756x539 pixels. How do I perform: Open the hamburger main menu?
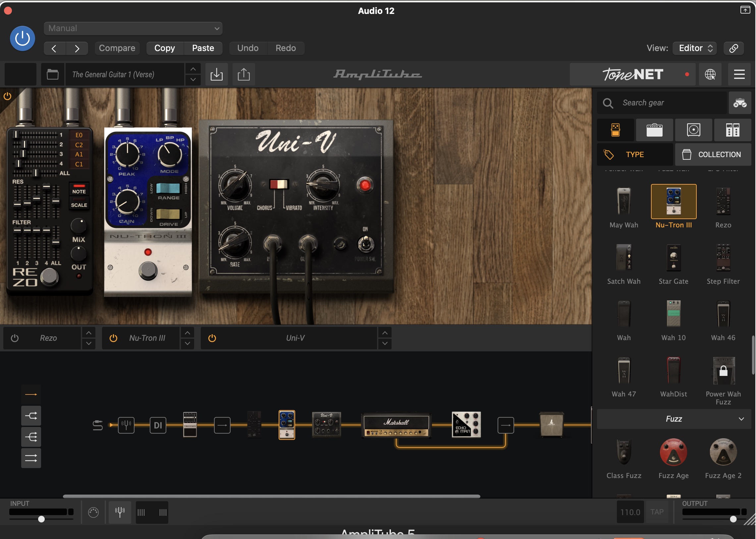(739, 74)
